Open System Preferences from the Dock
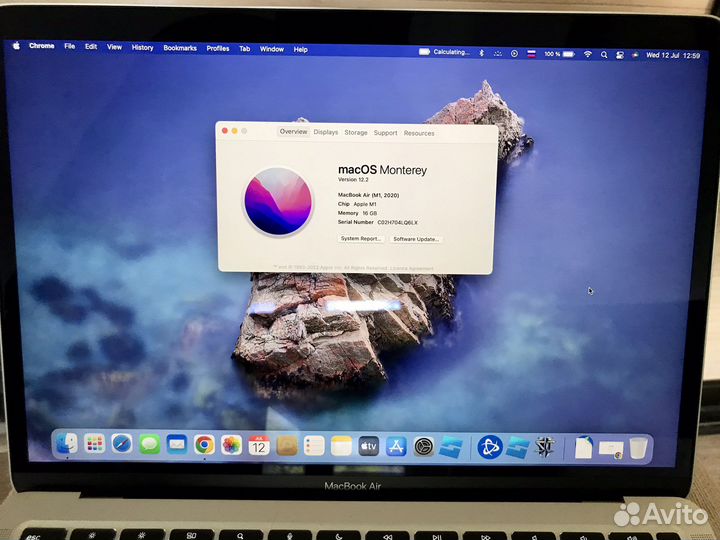 (x=424, y=446)
